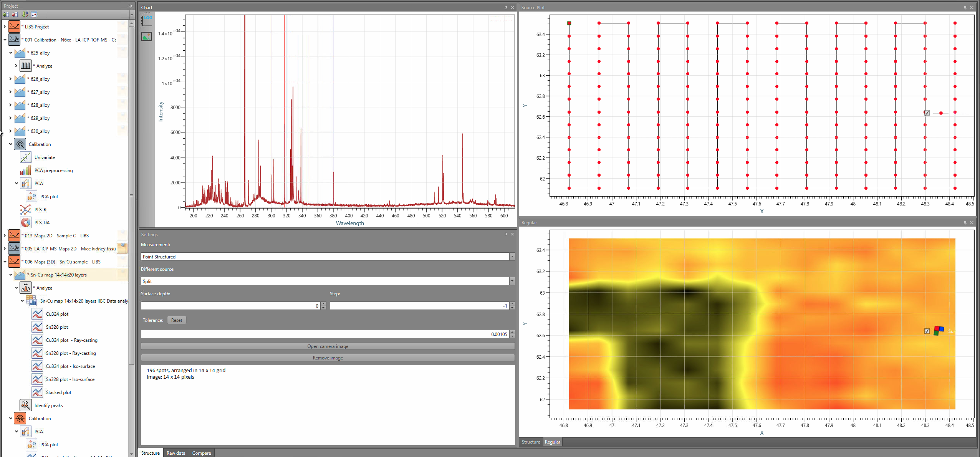Click the colored surface legend swatch in Regular plot
Image resolution: width=980 pixels, height=457 pixels.
[x=939, y=331]
